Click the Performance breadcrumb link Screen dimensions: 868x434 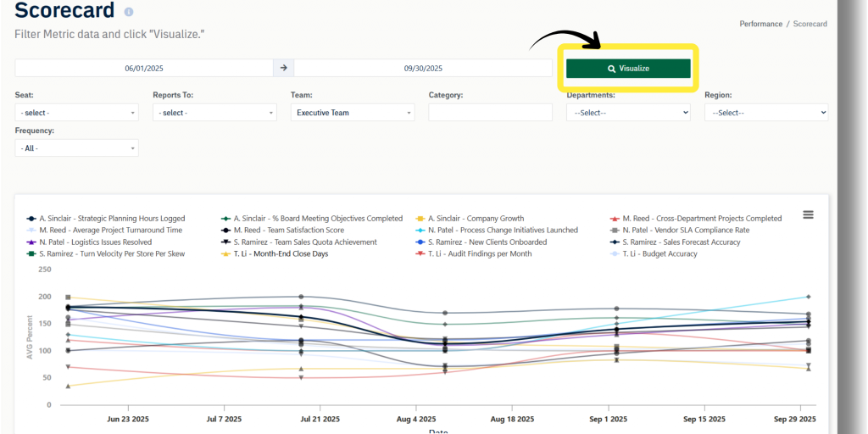[760, 24]
